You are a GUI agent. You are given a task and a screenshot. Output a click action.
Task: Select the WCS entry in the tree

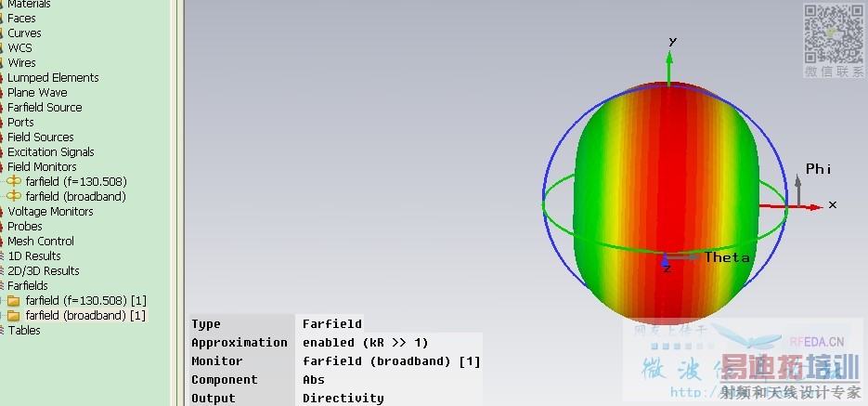(19, 48)
